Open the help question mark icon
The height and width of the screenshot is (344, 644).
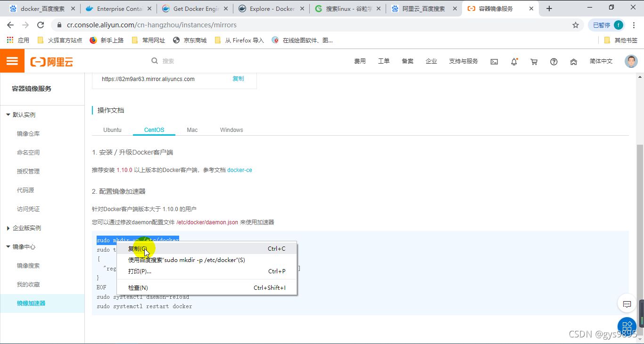(x=554, y=62)
